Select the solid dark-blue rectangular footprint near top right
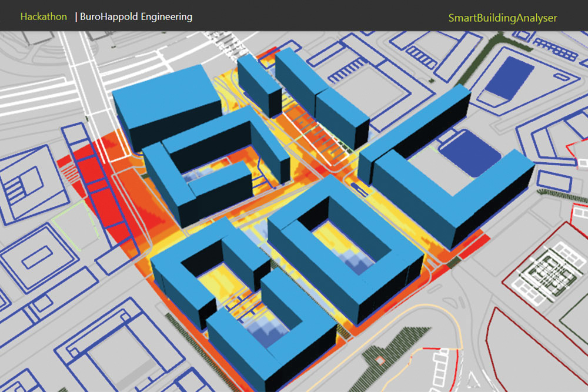This screenshot has width=588, height=392. pyautogui.click(x=509, y=78)
